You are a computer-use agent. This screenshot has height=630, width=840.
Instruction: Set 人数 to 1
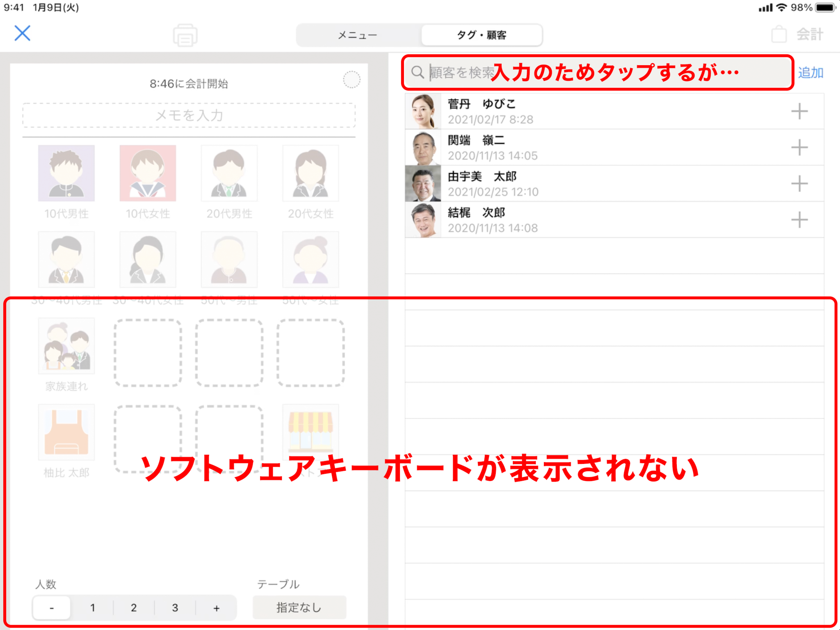click(x=93, y=607)
